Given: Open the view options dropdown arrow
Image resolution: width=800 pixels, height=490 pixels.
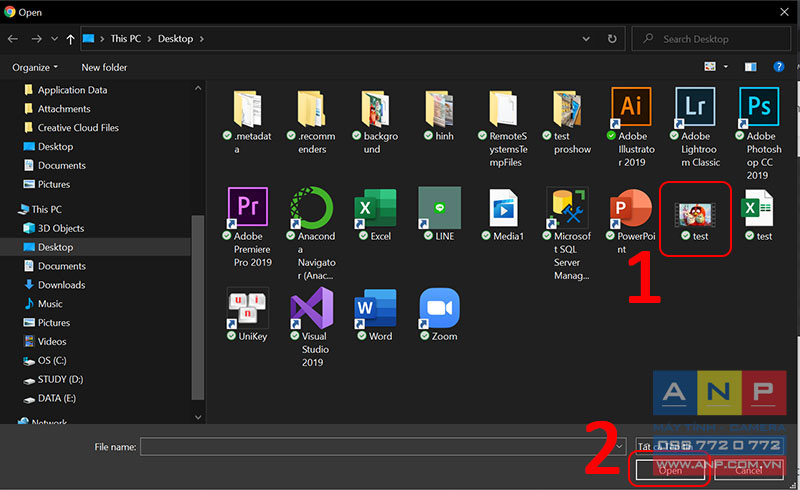Looking at the screenshot, I should 726,67.
